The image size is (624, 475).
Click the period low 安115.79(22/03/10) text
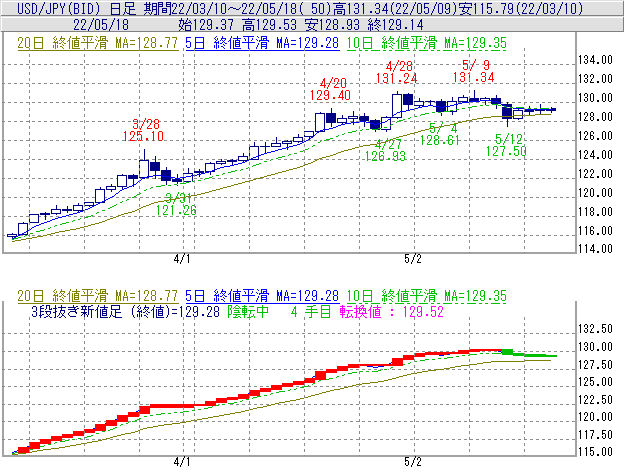pyautogui.click(x=521, y=8)
